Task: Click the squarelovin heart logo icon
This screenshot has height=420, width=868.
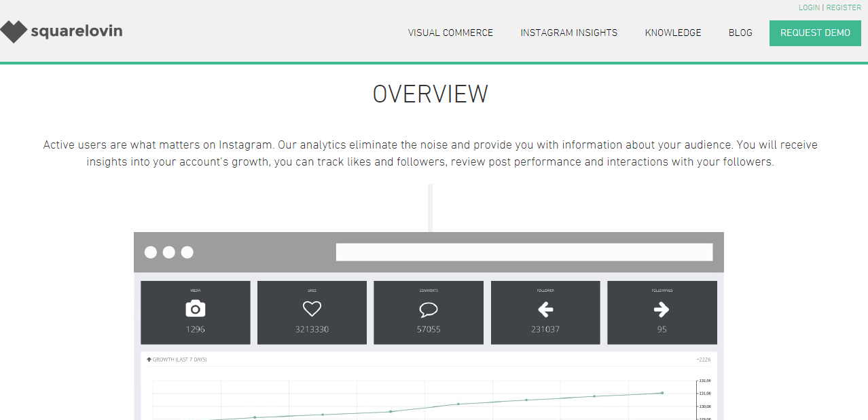Action: point(14,32)
